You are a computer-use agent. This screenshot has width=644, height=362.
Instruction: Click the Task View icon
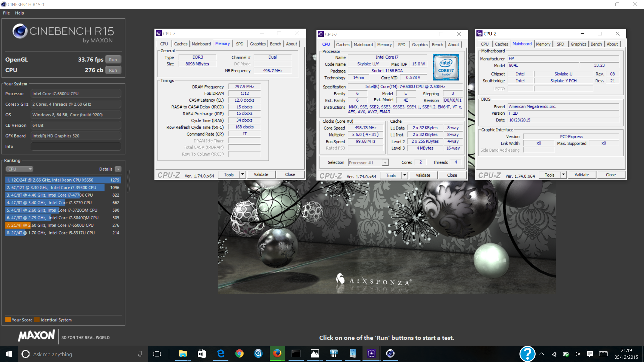point(157,354)
